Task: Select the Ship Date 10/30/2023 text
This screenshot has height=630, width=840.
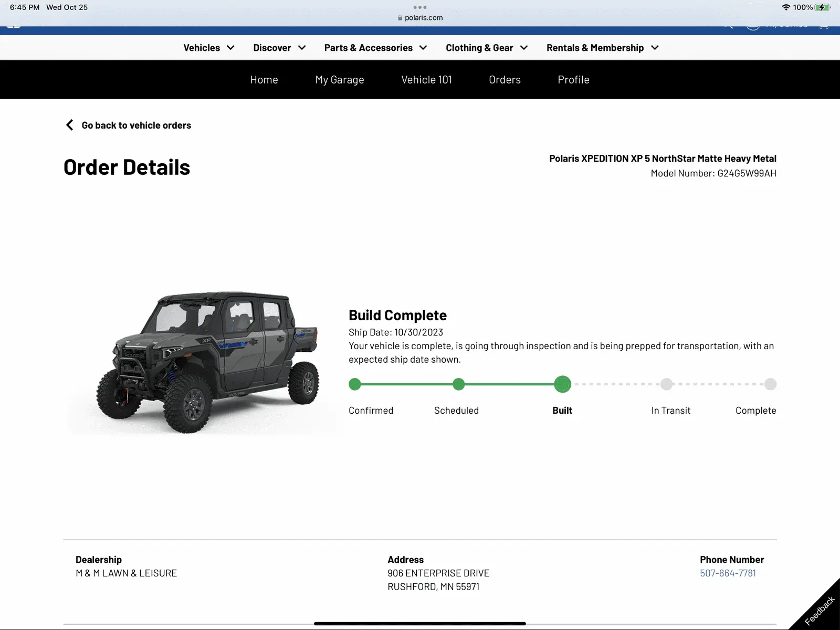Action: (396, 332)
